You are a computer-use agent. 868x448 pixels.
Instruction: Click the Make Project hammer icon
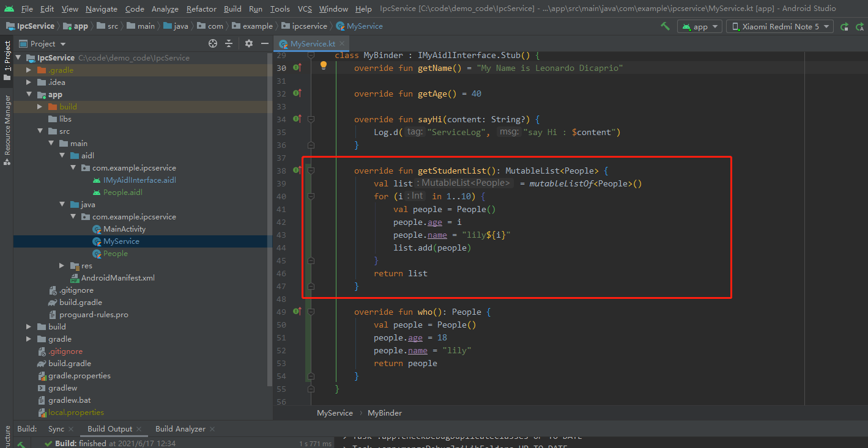pyautogui.click(x=665, y=26)
